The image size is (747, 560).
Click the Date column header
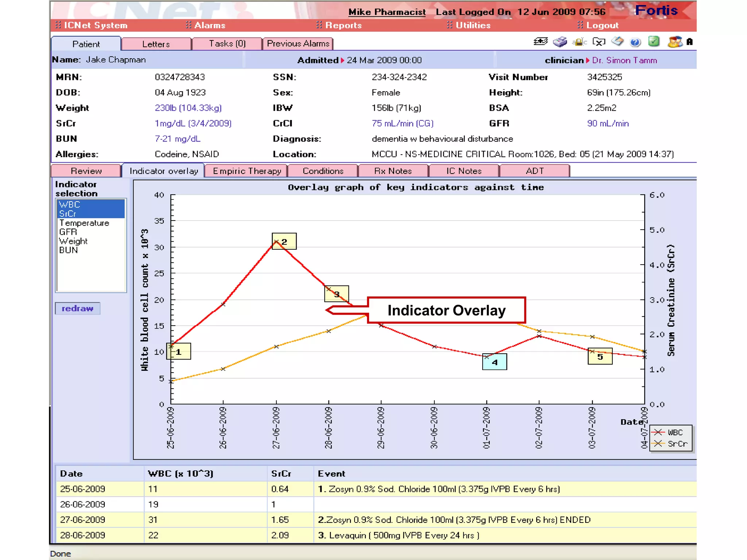100,474
